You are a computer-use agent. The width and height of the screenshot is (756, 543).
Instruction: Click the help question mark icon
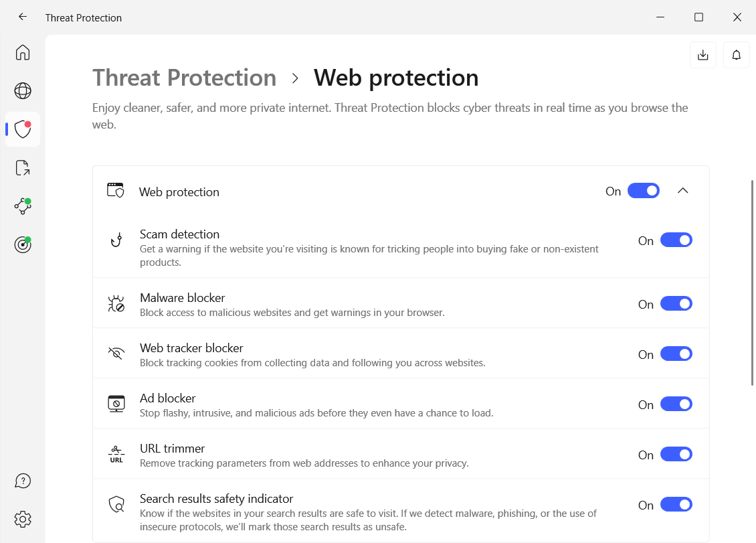point(23,481)
